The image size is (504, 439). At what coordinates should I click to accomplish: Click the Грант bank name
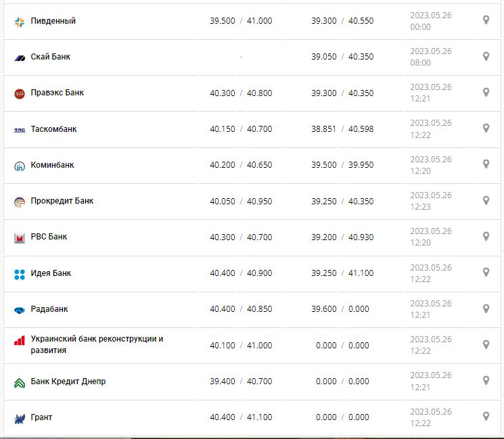pyautogui.click(x=42, y=417)
